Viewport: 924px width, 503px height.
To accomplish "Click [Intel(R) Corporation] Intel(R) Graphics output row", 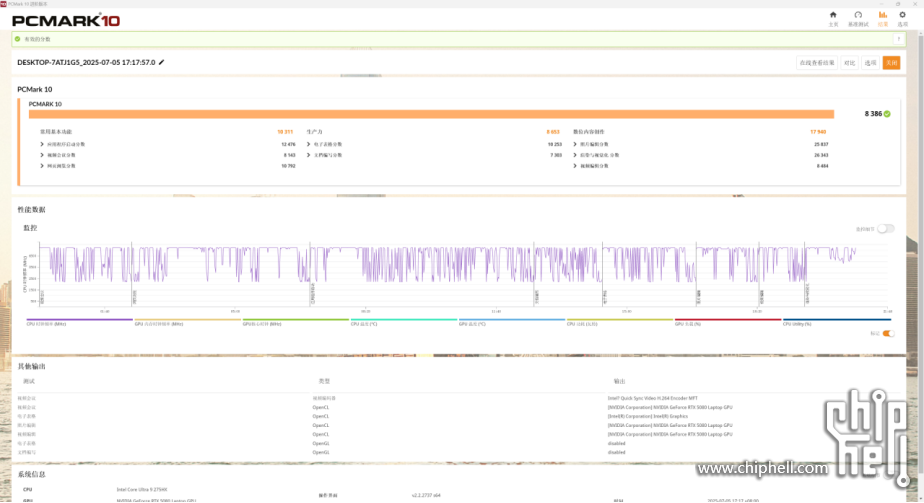I will 648,416.
